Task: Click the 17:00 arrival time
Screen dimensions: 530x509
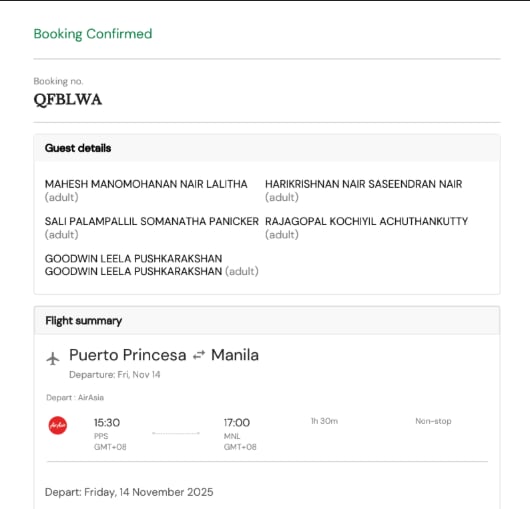Action: point(237,423)
